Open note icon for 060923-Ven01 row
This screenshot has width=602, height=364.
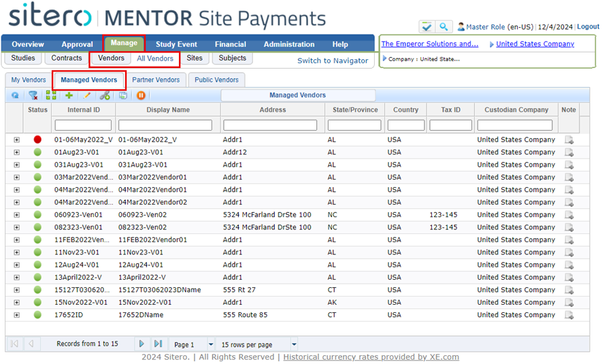(x=569, y=215)
